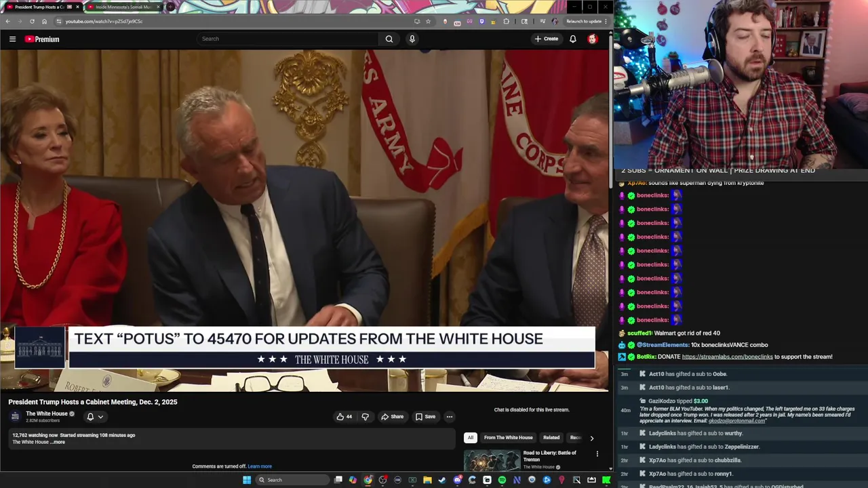The image size is (868, 488).
Task: Open the Learn more link about comments
Action: coord(260,466)
